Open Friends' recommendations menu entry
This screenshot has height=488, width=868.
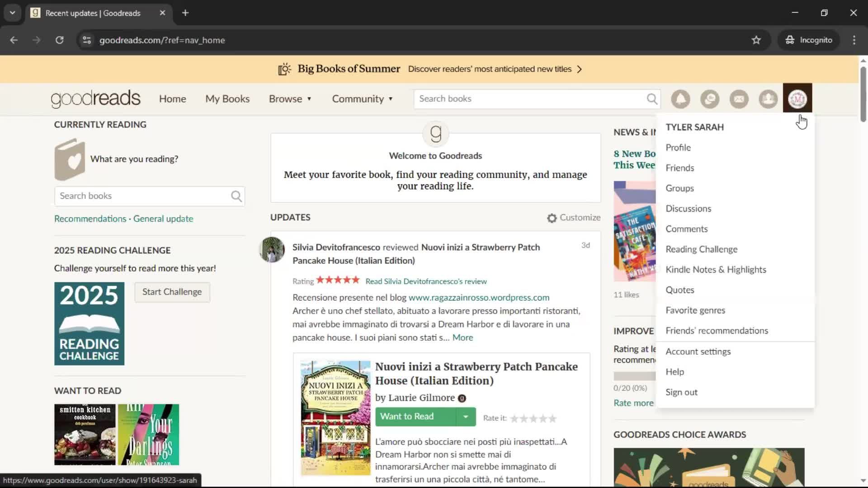(x=717, y=331)
